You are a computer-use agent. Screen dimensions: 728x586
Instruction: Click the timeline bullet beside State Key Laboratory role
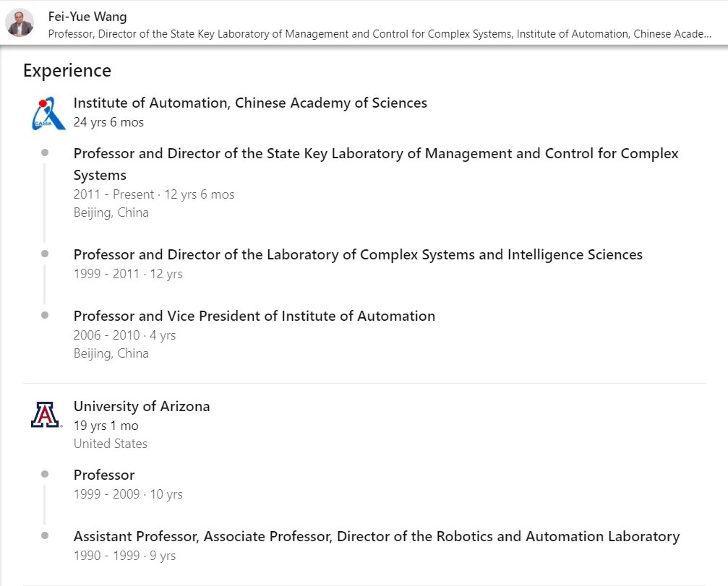pos(45,153)
